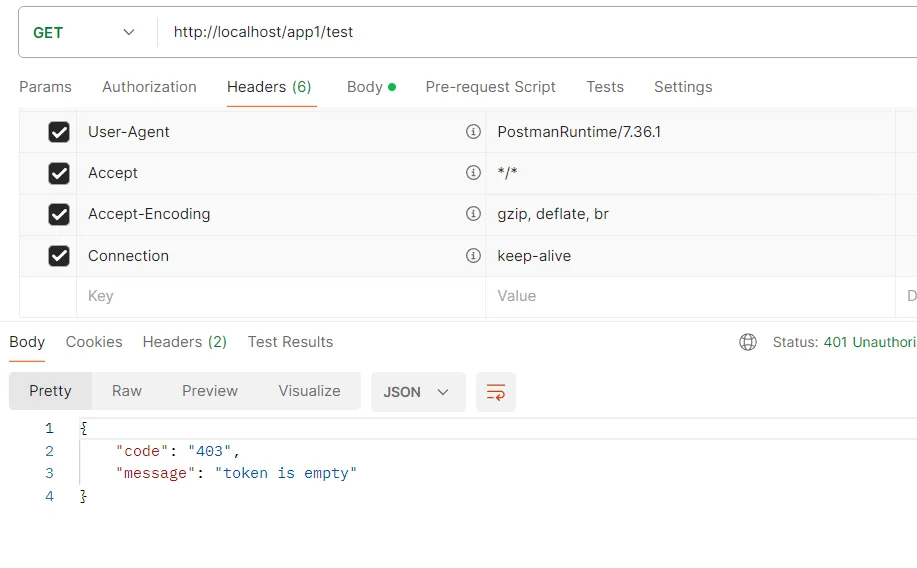Toggle the wrap lines icon in response
The image size is (917, 568).
point(495,392)
